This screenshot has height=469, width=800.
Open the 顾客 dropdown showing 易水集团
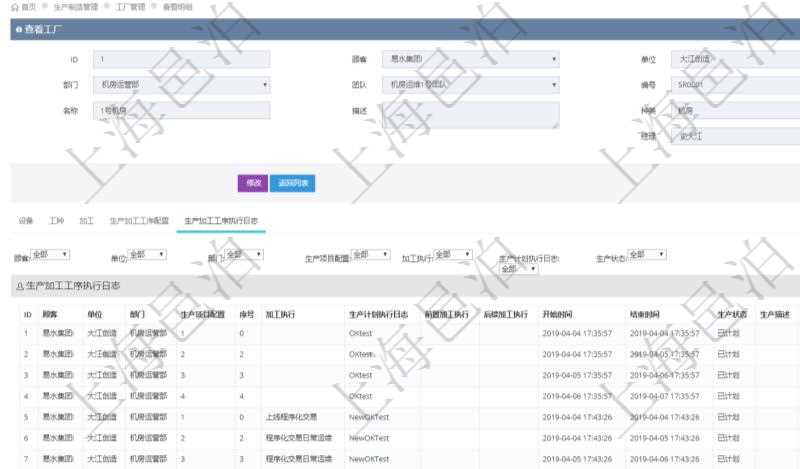[x=471, y=59]
